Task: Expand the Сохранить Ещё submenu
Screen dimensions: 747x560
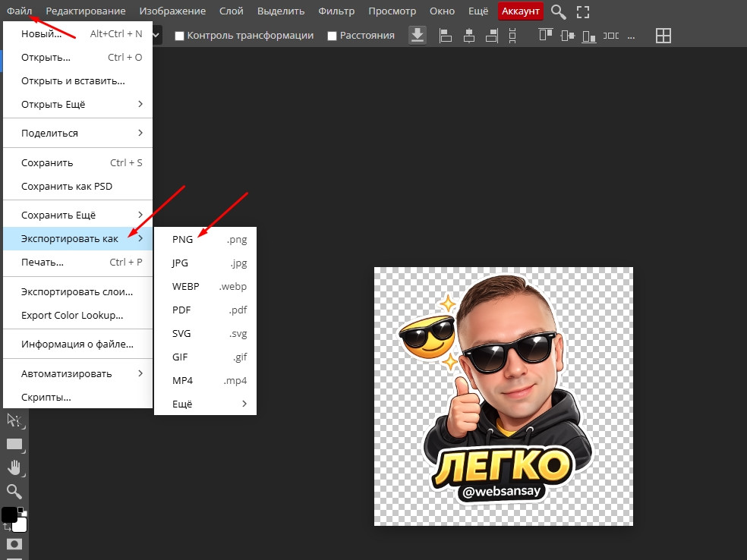Action: point(77,215)
